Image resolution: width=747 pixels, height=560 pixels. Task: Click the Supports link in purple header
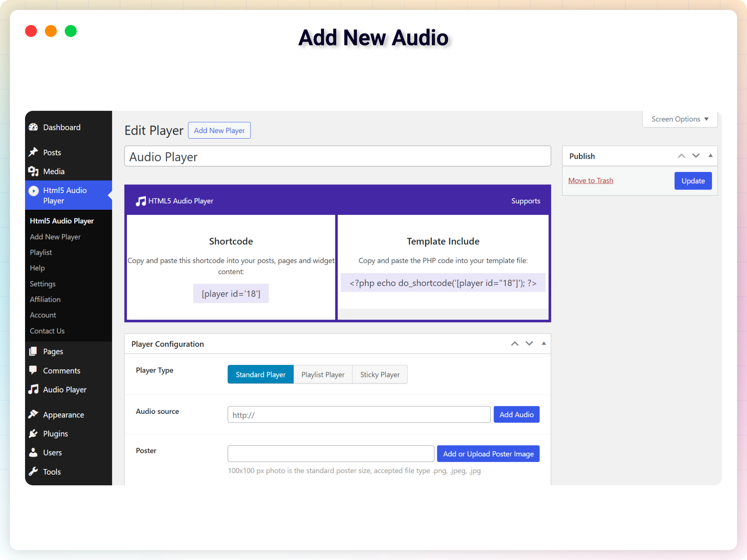[x=526, y=201]
